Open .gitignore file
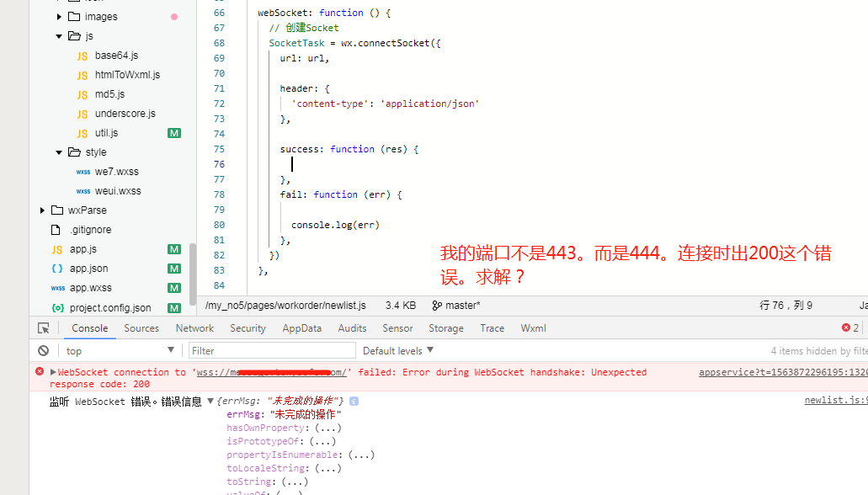Image resolution: width=868 pixels, height=495 pixels. click(x=90, y=230)
